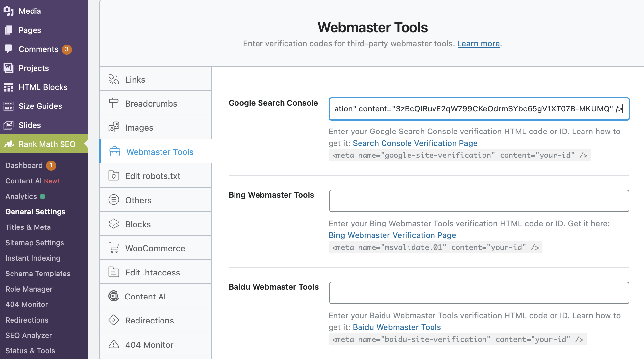The image size is (644, 359).
Task: Click the Blocks tab icon
Action: click(114, 224)
